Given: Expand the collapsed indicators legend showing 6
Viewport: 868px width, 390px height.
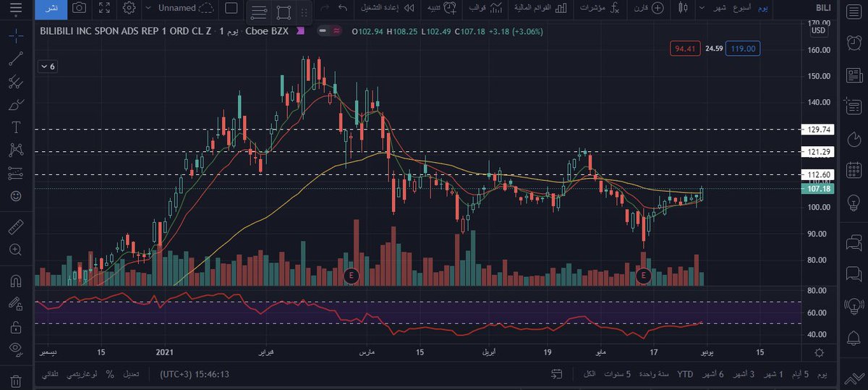Looking at the screenshot, I should point(48,66).
